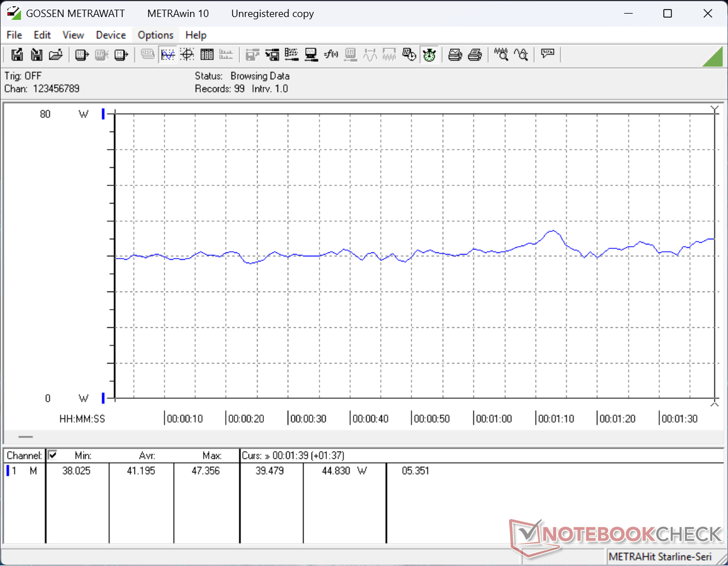Open the File menu
Viewport: 728px width, 566px height.
pyautogui.click(x=14, y=35)
